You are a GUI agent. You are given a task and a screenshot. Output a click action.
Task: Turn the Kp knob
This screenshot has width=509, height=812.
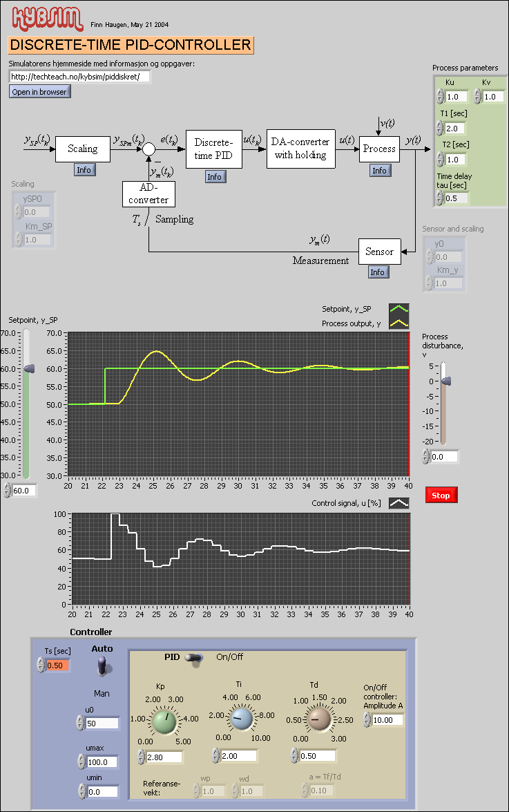165,721
